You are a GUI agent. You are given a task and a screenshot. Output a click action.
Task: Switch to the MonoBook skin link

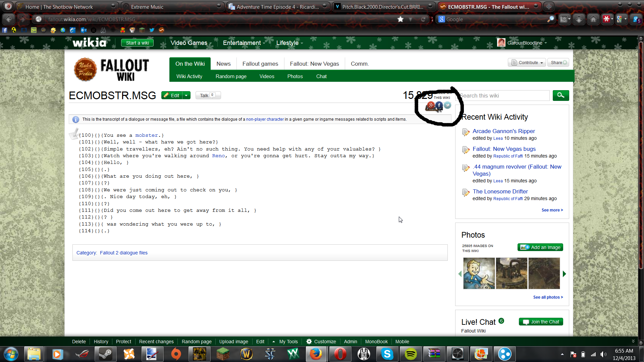click(376, 342)
